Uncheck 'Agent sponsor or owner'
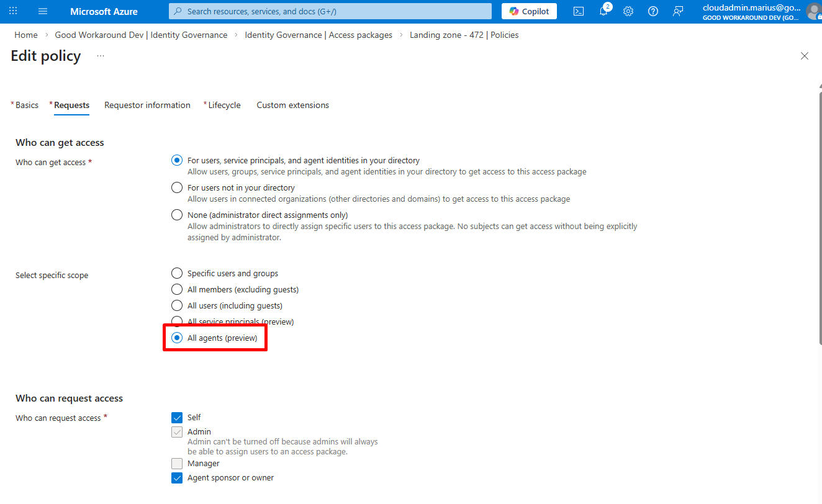This screenshot has height=504, width=822. pyautogui.click(x=177, y=478)
